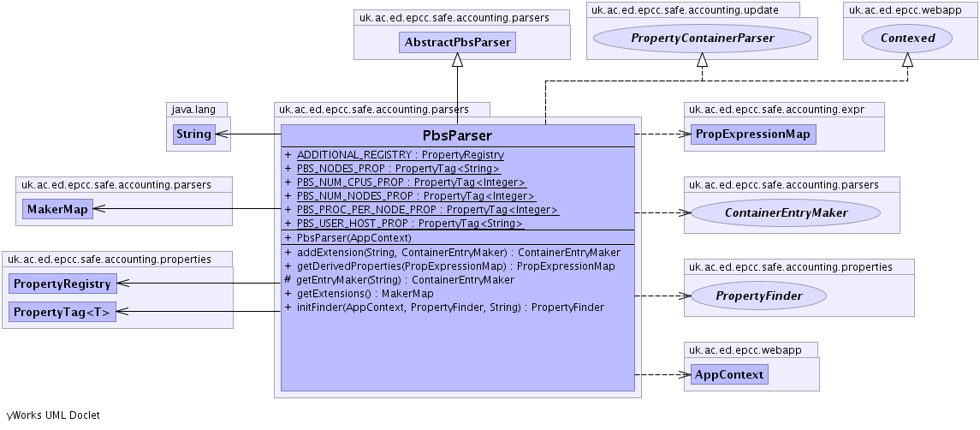
Task: Select the PropertyContainerParser interface ellipse
Action: tap(702, 38)
